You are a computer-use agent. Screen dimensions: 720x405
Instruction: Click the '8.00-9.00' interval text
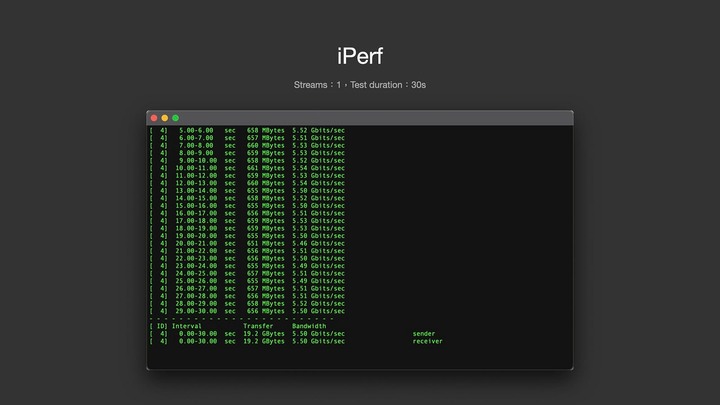pos(196,153)
